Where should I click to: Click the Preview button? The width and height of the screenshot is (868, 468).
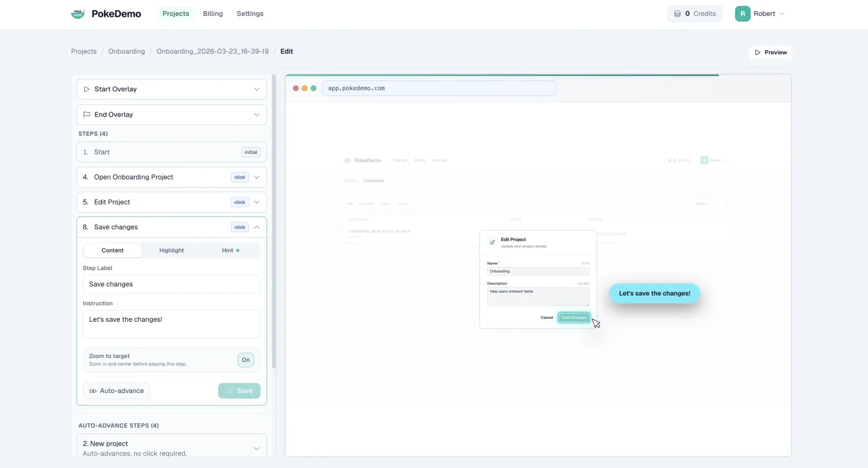(770, 53)
